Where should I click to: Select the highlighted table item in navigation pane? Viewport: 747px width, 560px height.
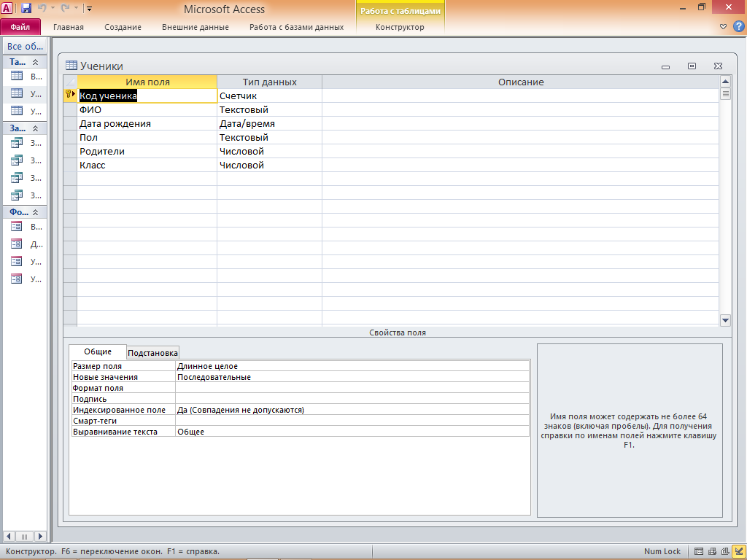pos(26,93)
